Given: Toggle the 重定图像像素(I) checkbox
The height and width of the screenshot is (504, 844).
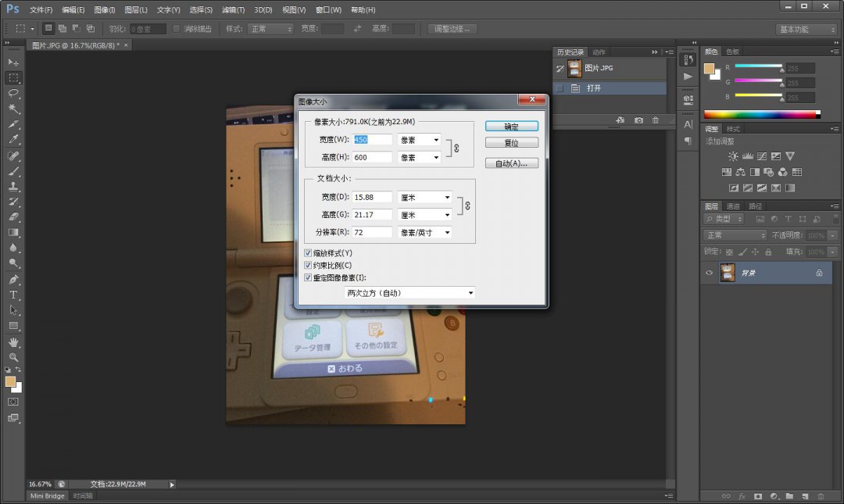Looking at the screenshot, I should point(308,278).
